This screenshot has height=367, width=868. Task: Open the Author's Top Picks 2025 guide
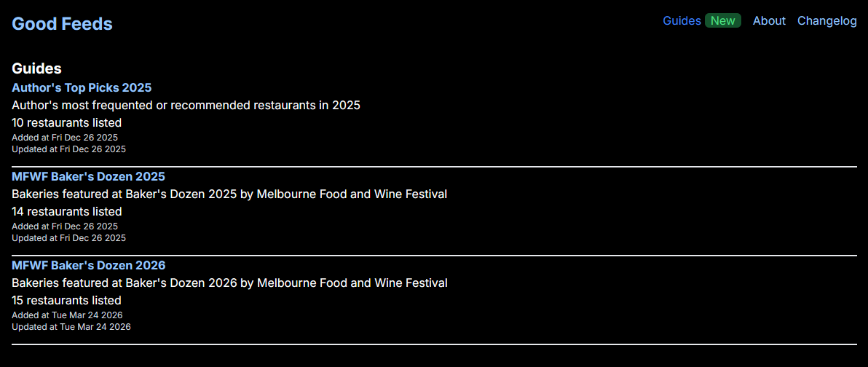click(x=82, y=88)
